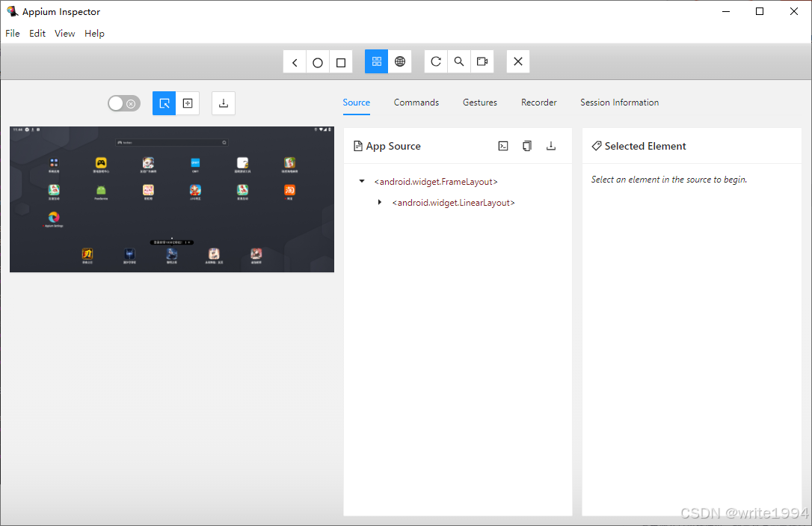
Task: Click Appium Settings app in device screenshot
Action: coord(54,219)
